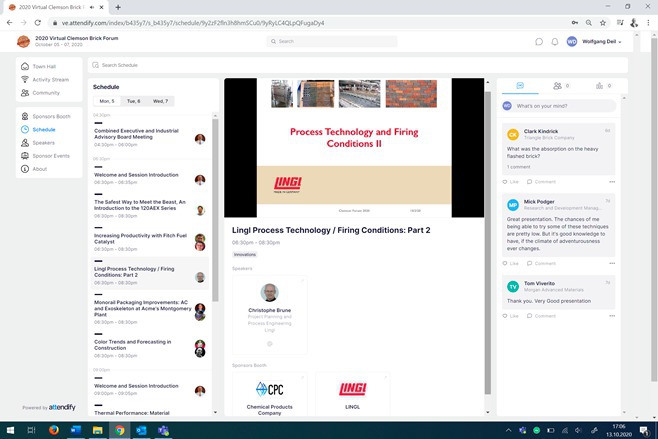Open more options on Clark Kindrick's post
The height and width of the screenshot is (439, 658).
coord(612,182)
